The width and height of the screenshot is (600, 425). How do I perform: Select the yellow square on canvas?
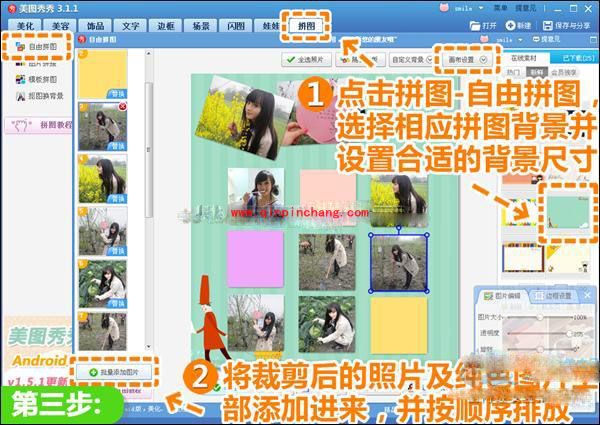398,325
